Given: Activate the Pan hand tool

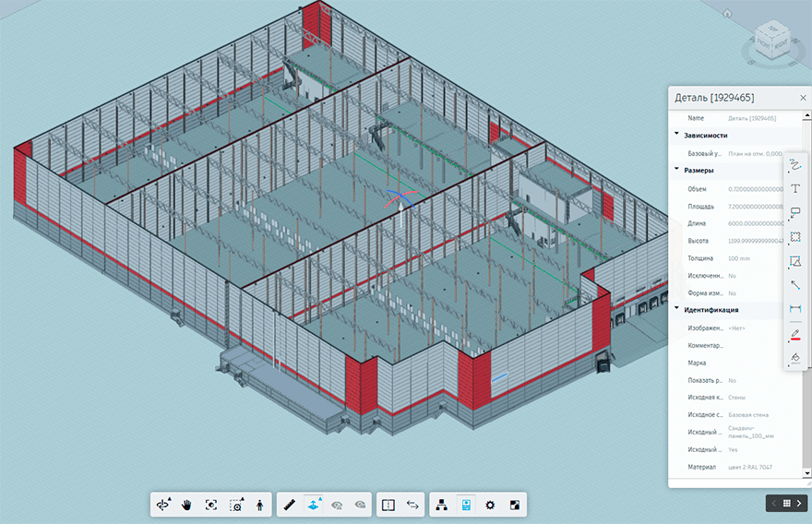Looking at the screenshot, I should pyautogui.click(x=187, y=505).
